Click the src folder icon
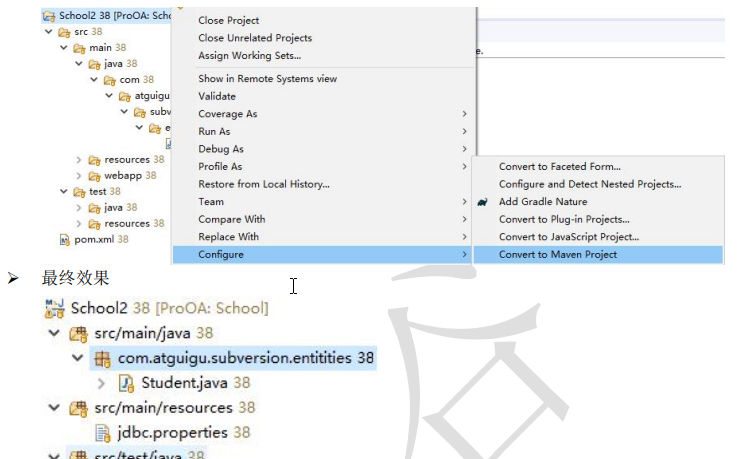 pos(64,32)
